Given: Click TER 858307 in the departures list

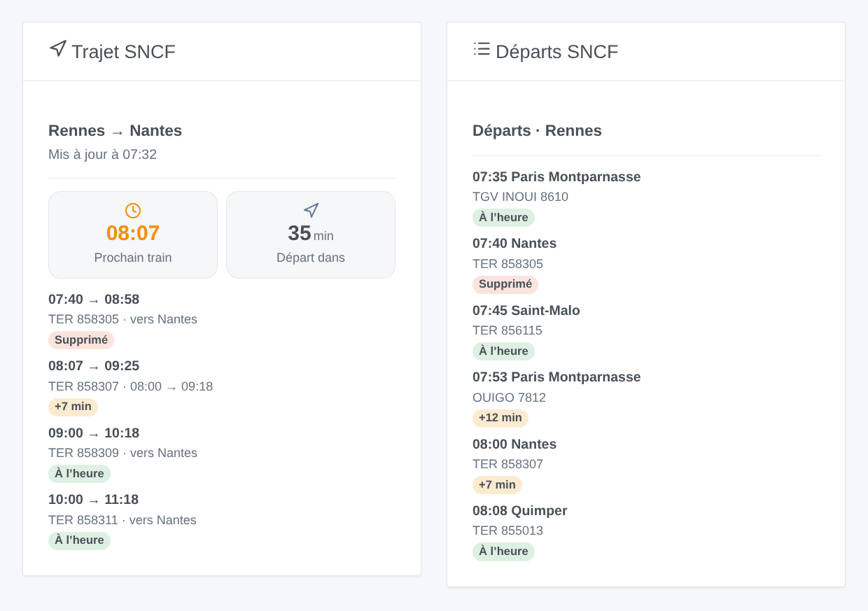Looking at the screenshot, I should [507, 464].
